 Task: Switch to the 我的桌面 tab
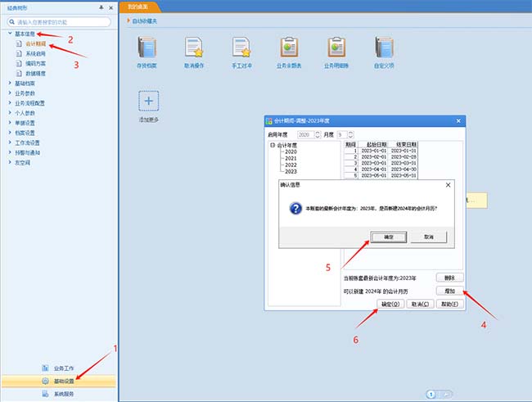(138, 6)
